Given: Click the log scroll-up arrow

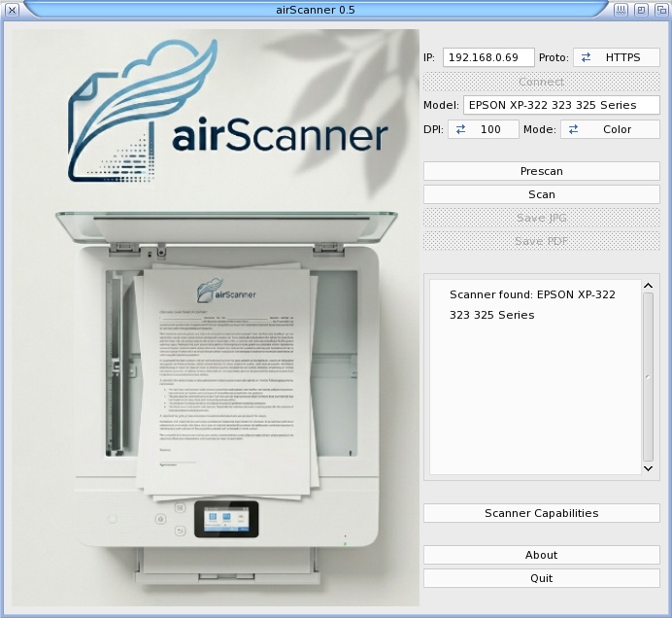Looking at the screenshot, I should coord(649,286).
